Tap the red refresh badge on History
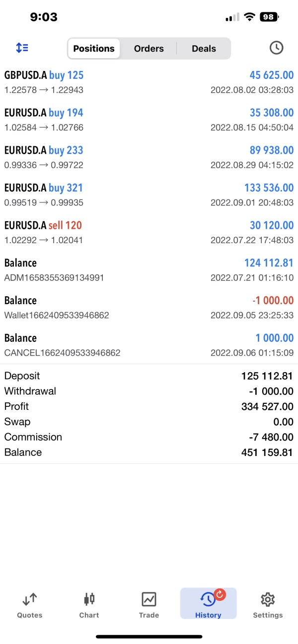This screenshot has width=298, height=644. [220, 594]
